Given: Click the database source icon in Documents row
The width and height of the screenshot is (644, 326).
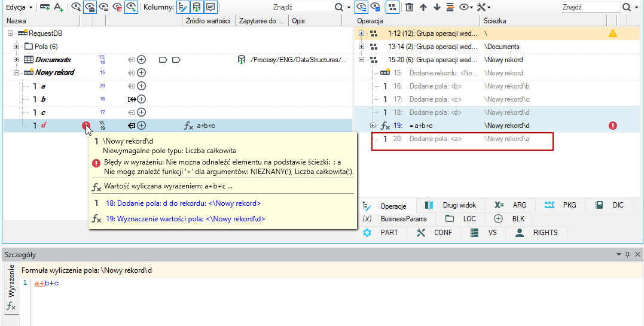Looking at the screenshot, I should tap(241, 60).
